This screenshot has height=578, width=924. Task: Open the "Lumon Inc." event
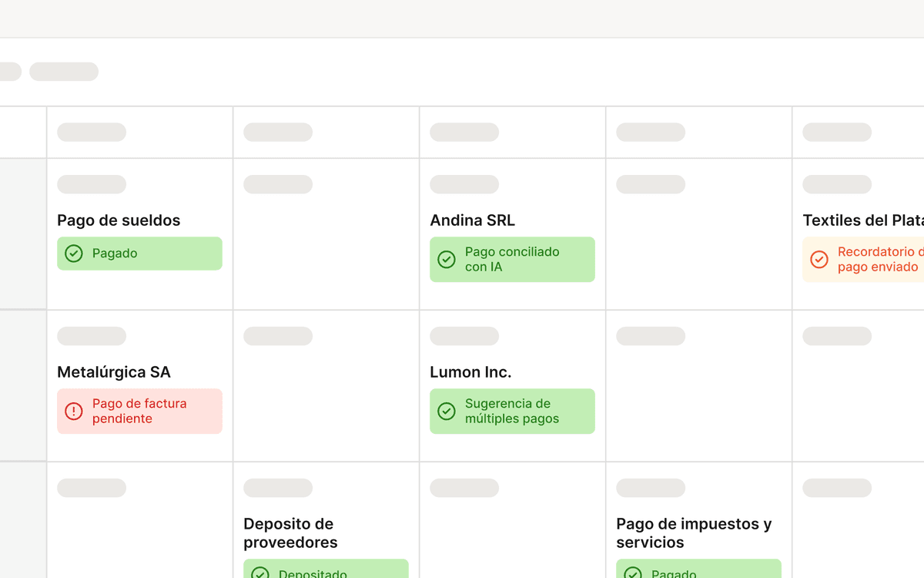pos(470,372)
